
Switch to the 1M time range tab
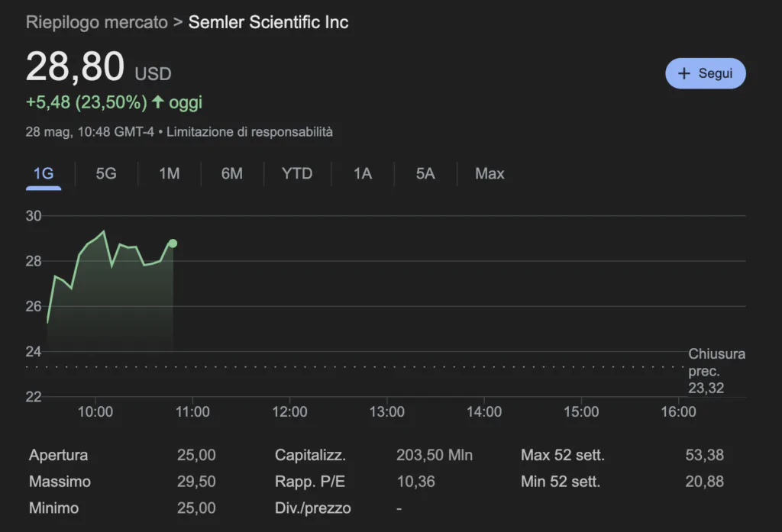point(169,173)
